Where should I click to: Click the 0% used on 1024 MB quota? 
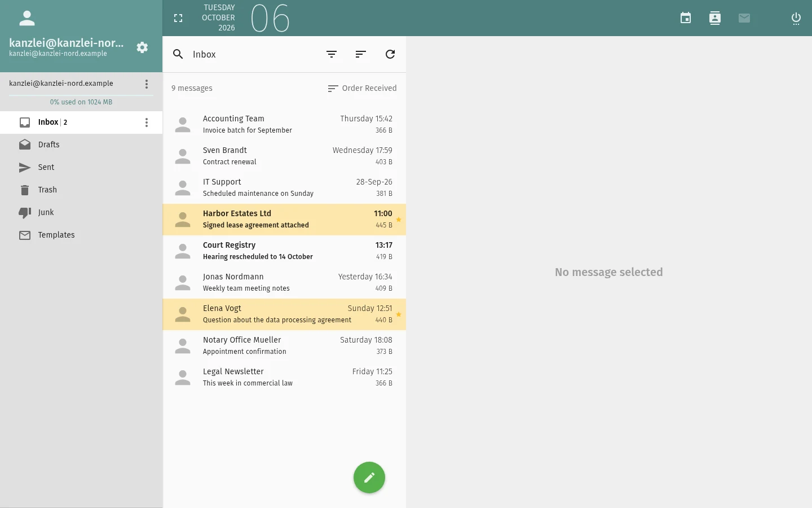(x=81, y=102)
